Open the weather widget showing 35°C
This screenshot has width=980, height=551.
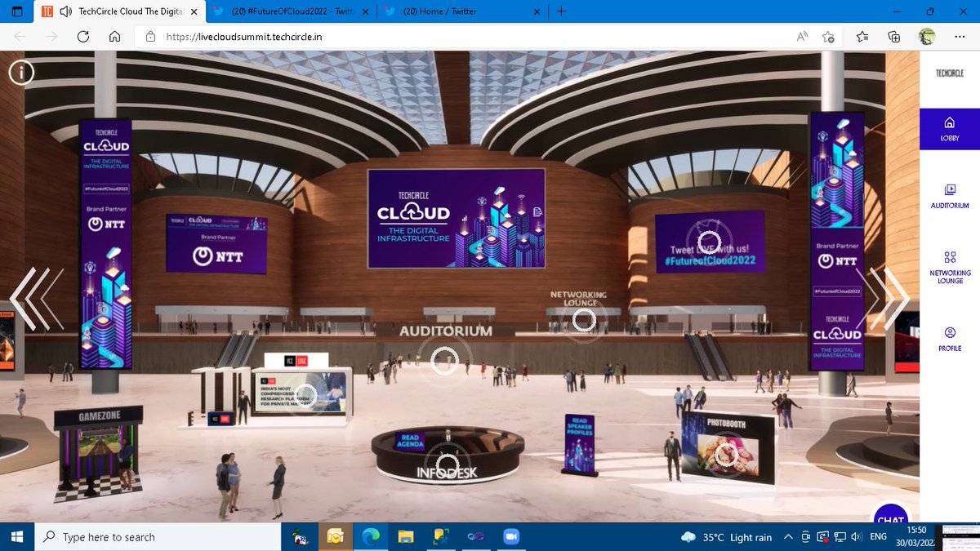tap(726, 536)
